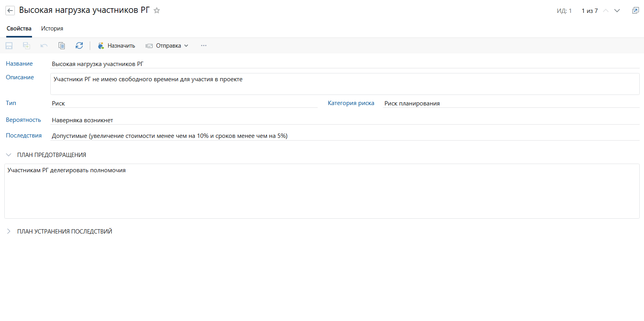Click the undo changes icon
The image size is (644, 321).
tap(44, 46)
